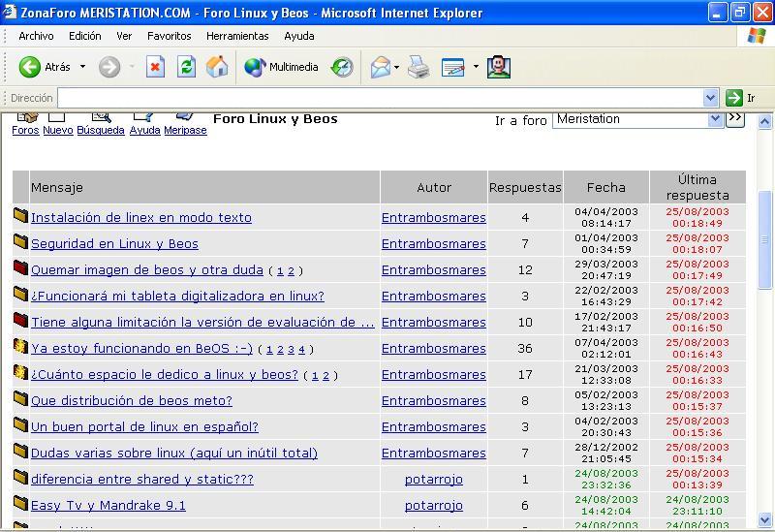Expand the address bar dropdown
The image size is (775, 532).
click(x=710, y=98)
